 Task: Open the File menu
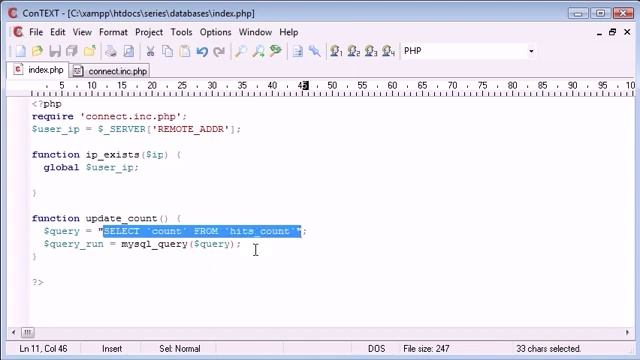pyautogui.click(x=36, y=32)
